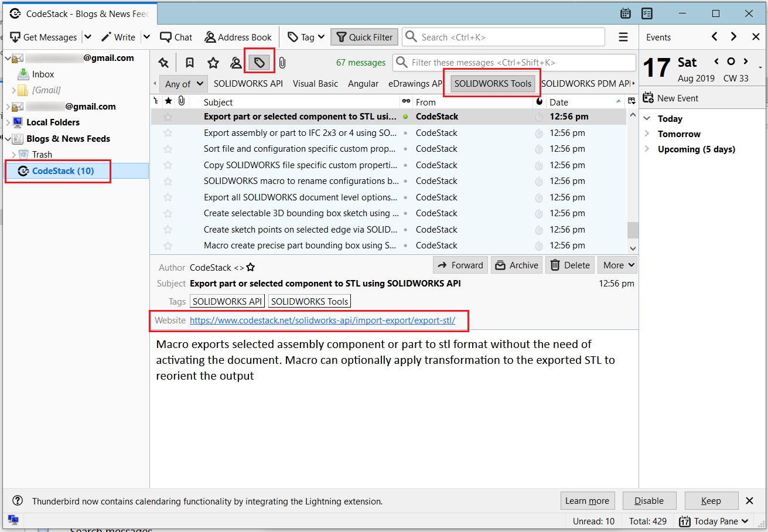Expand the [Gmail] folder
The image size is (768, 532).
14,90
